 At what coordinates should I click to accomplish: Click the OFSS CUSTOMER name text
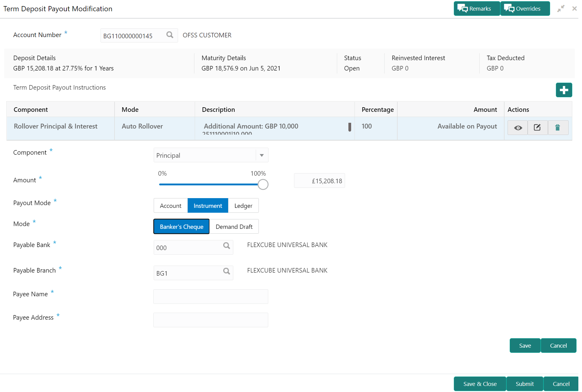pyautogui.click(x=207, y=35)
